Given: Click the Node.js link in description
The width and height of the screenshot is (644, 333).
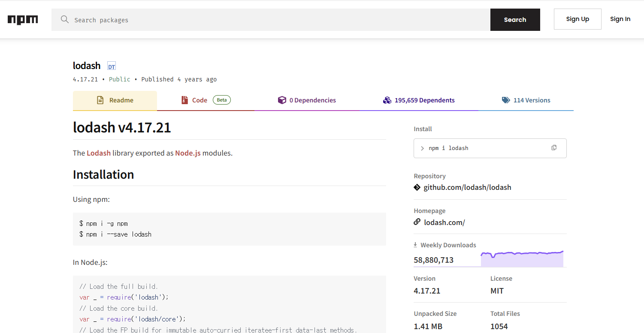Looking at the screenshot, I should click(188, 153).
